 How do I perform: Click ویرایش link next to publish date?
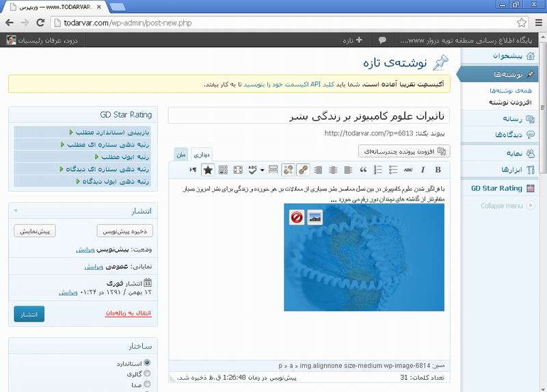pos(68,292)
